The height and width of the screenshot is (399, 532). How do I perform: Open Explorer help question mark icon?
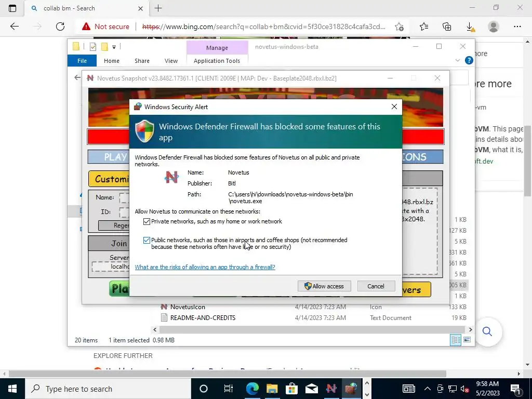point(469,60)
